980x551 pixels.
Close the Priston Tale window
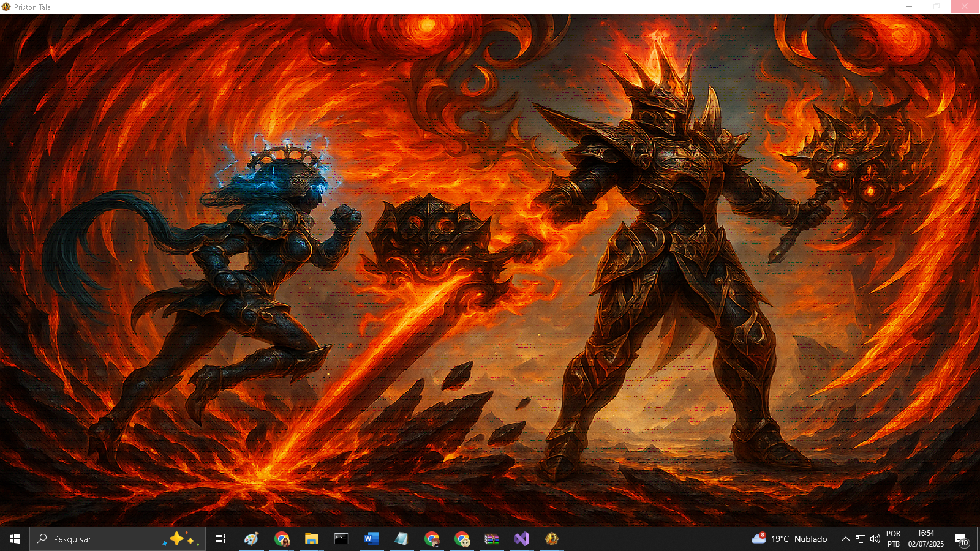pos(965,7)
